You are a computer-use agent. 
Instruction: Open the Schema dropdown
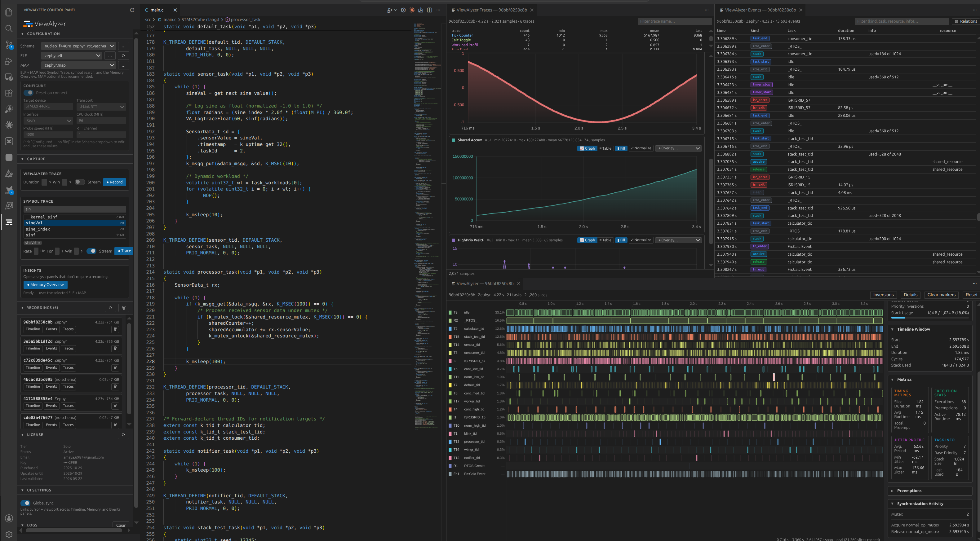[x=78, y=46]
